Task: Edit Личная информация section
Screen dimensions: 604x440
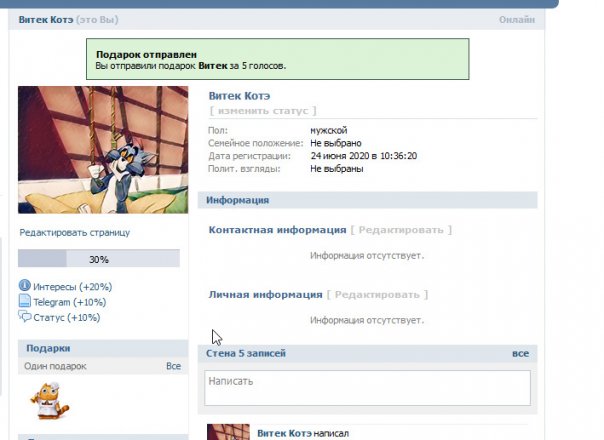Action: (x=377, y=295)
